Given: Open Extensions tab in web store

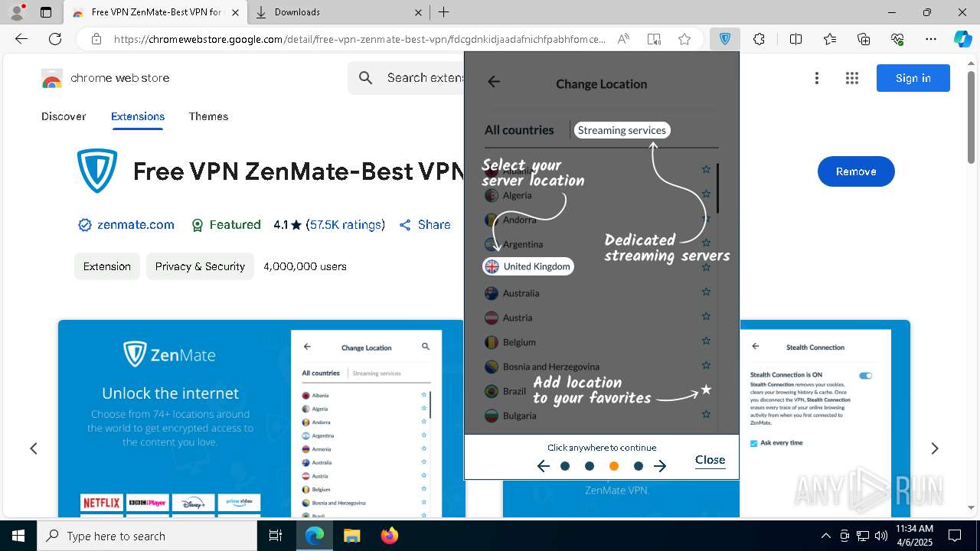Looking at the screenshot, I should tap(138, 116).
